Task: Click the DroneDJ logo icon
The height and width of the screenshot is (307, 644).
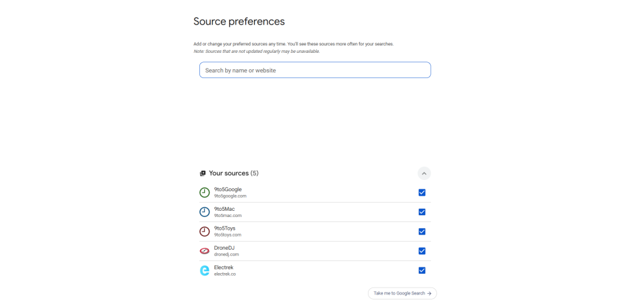Action: tap(204, 251)
